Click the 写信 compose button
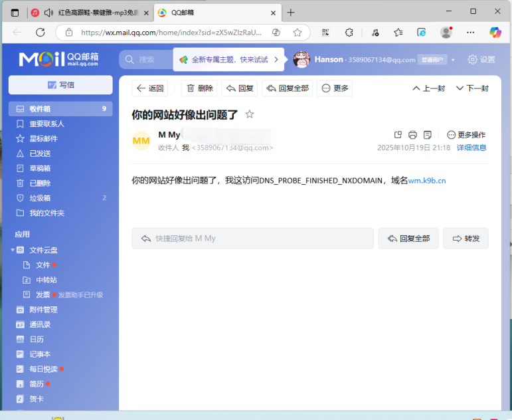Viewport: 512px width, 420px height. [60, 85]
